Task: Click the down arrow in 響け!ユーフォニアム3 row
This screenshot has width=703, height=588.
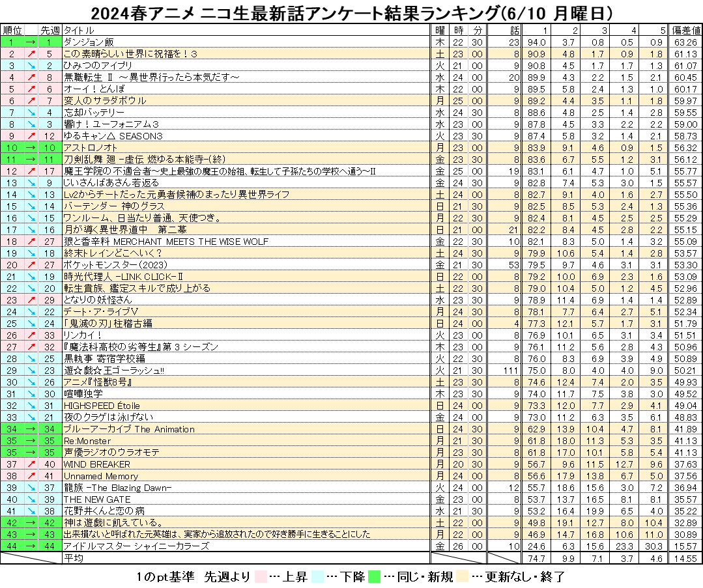Action: click(31, 124)
